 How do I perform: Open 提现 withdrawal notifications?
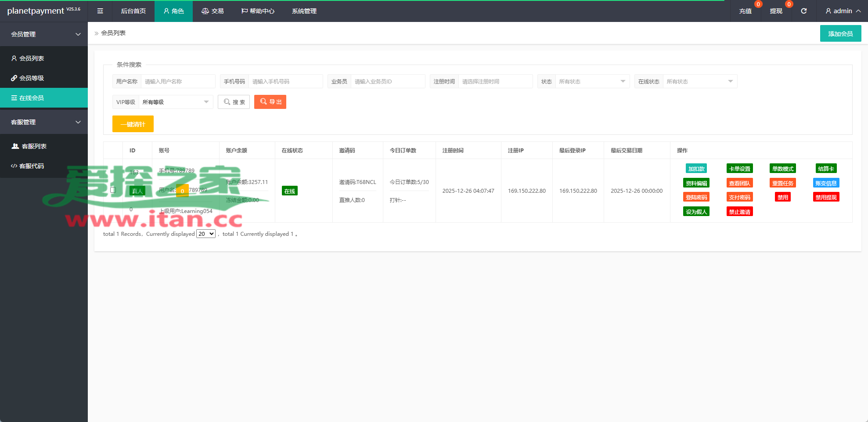pyautogui.click(x=776, y=11)
